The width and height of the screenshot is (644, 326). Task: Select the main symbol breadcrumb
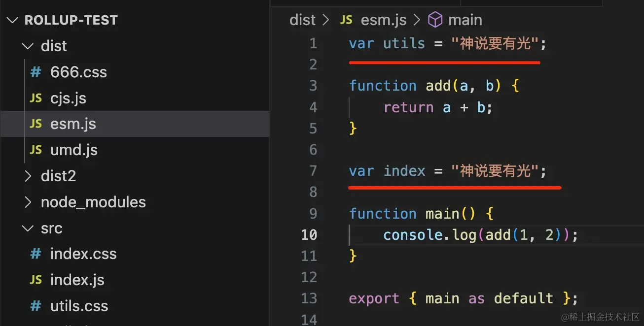click(x=465, y=20)
